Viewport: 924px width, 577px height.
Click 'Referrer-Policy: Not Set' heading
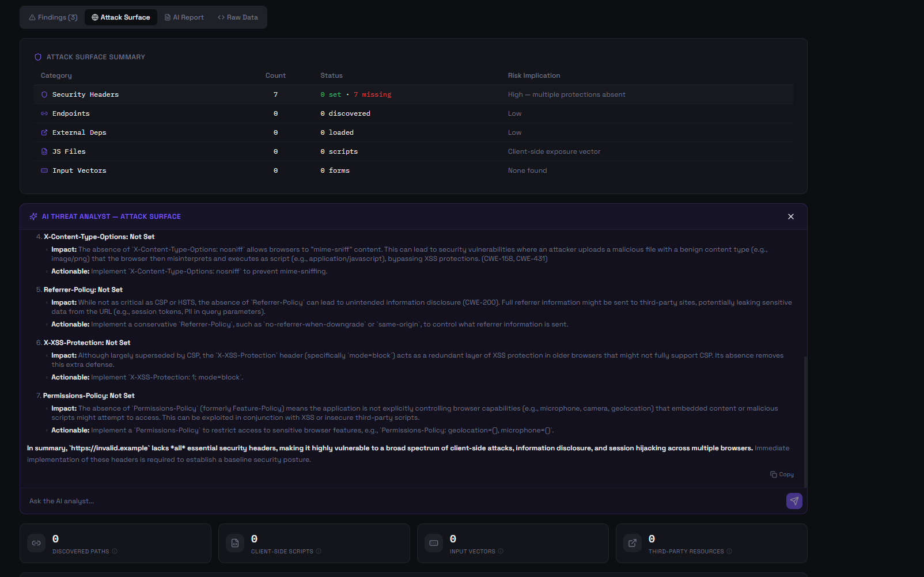(x=83, y=290)
